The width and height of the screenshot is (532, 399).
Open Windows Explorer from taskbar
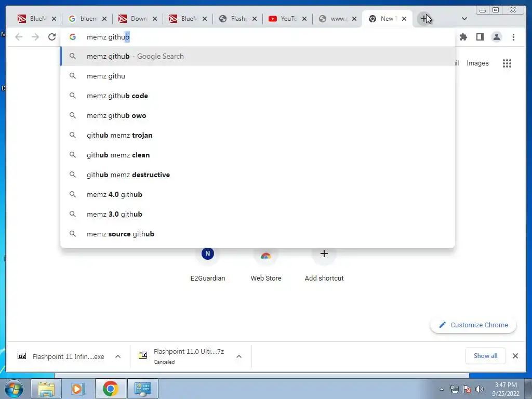point(46,389)
